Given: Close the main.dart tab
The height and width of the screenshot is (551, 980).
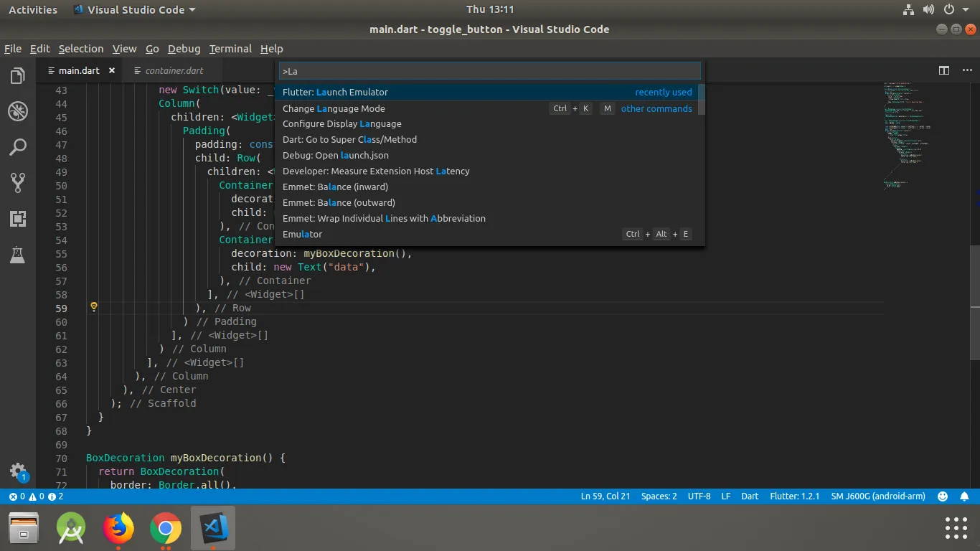Looking at the screenshot, I should tap(113, 70).
